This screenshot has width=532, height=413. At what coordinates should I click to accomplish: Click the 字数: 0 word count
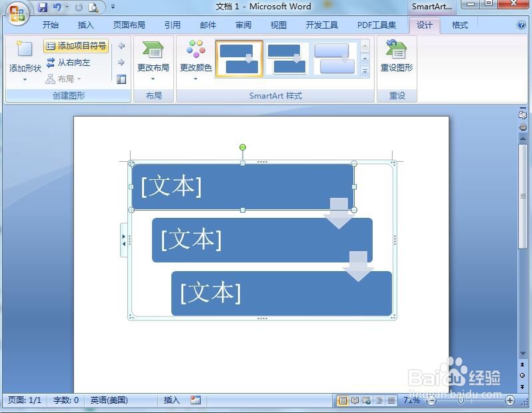66,400
